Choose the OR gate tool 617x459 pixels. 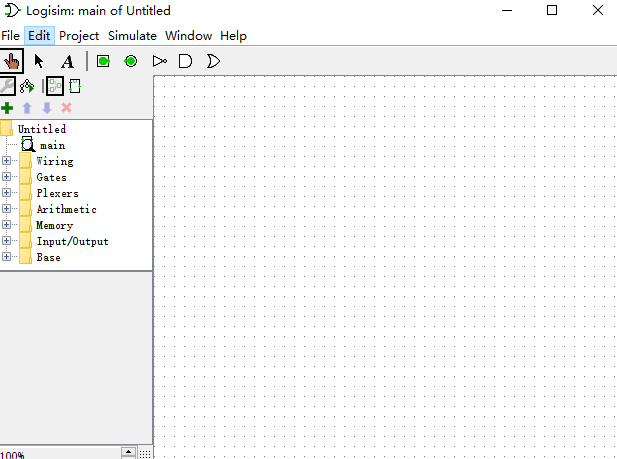[x=213, y=61]
